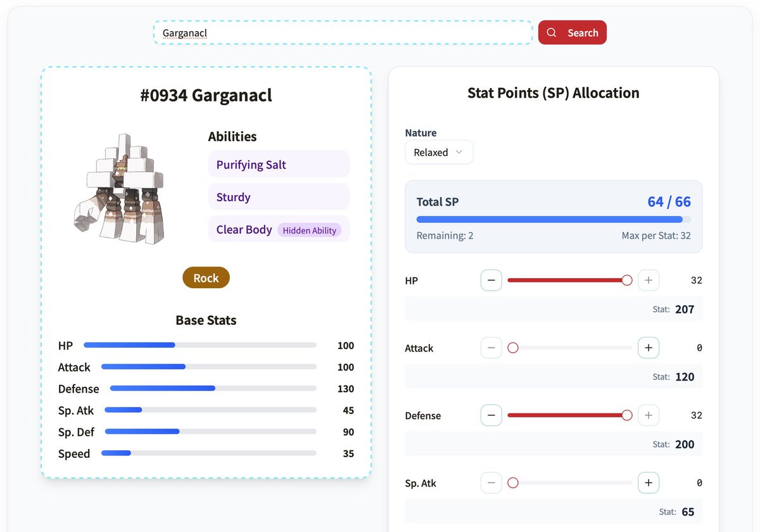The width and height of the screenshot is (760, 532).
Task: Click the Garganacl sprite image
Action: pos(120,189)
